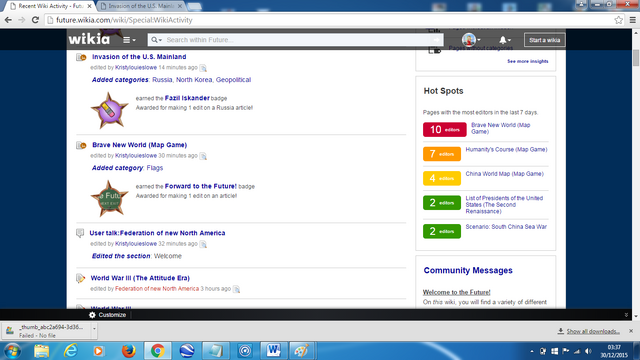Select the Recent Wiki Activity browser tab
640x360 pixels.
[51, 6]
